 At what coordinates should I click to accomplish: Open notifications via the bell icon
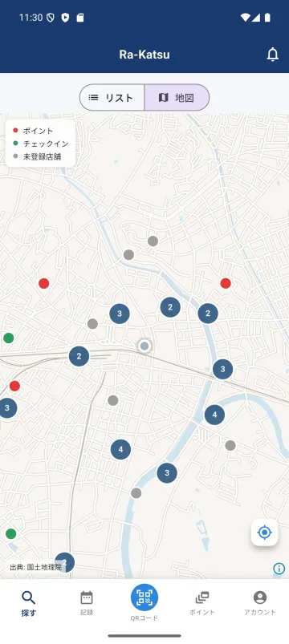[x=273, y=55]
